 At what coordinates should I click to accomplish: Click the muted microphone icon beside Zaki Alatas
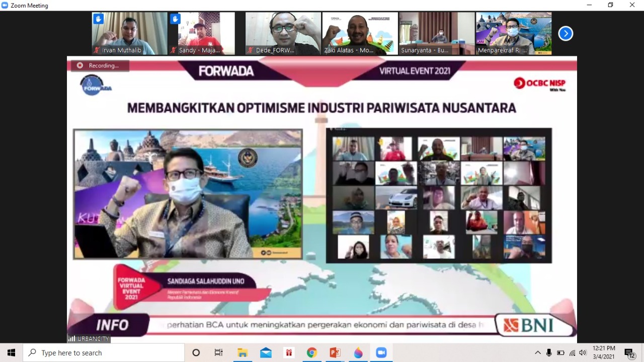[x=325, y=50]
